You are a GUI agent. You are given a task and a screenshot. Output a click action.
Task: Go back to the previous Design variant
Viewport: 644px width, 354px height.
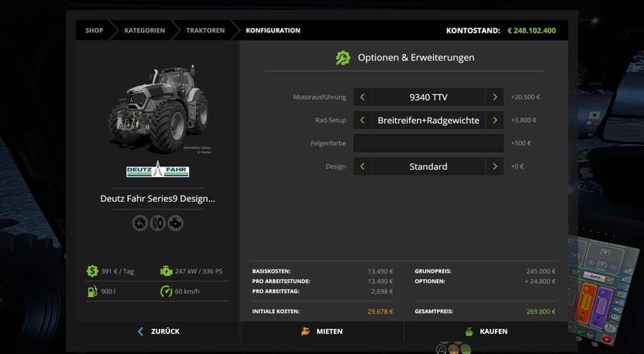(x=362, y=167)
